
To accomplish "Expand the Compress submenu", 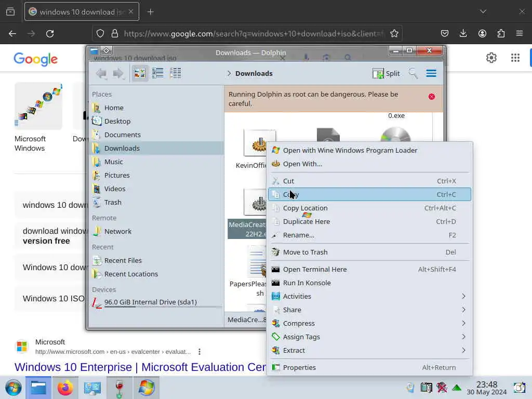I will click(x=369, y=323).
